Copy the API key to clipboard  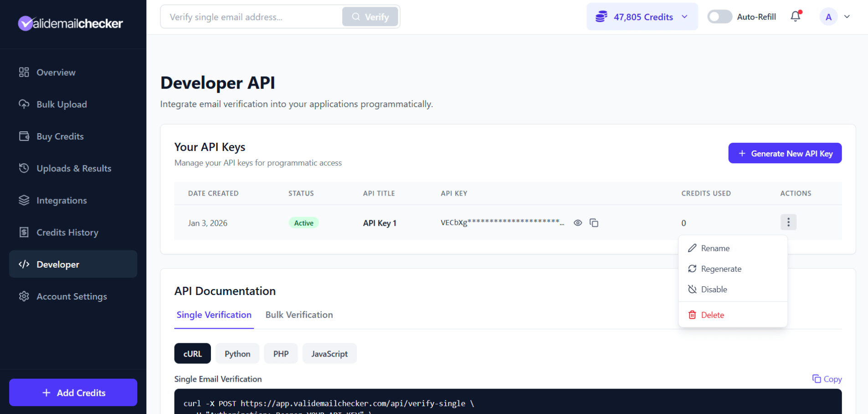pyautogui.click(x=594, y=223)
